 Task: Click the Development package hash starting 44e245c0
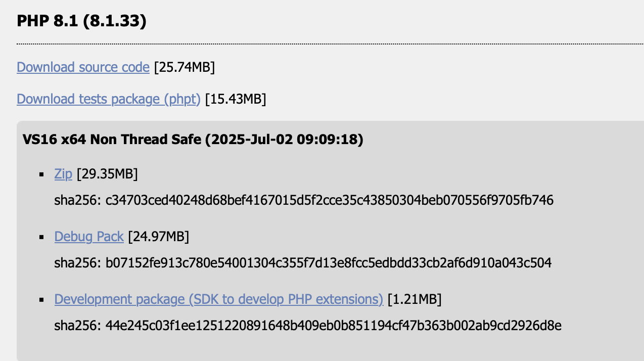point(333,325)
